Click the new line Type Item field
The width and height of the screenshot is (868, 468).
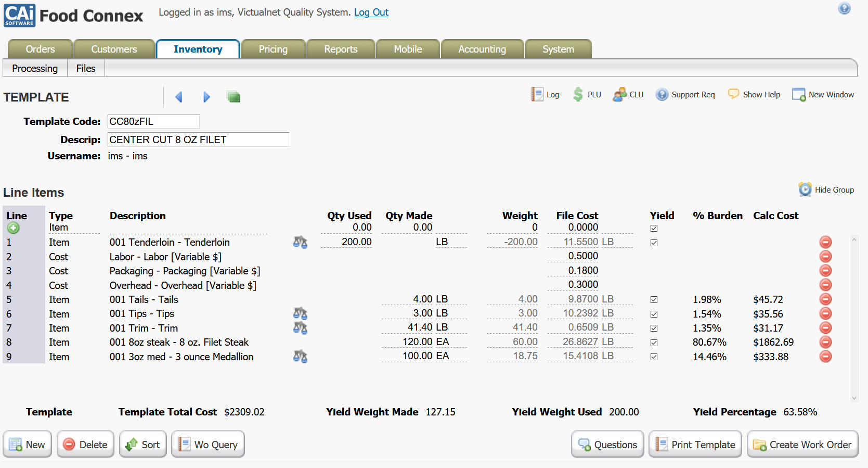click(74, 227)
